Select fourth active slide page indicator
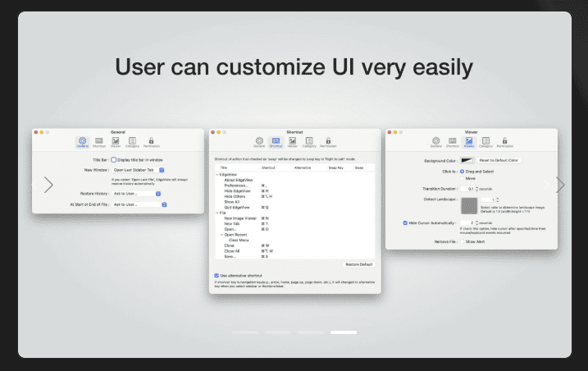588x371 pixels. [x=344, y=332]
